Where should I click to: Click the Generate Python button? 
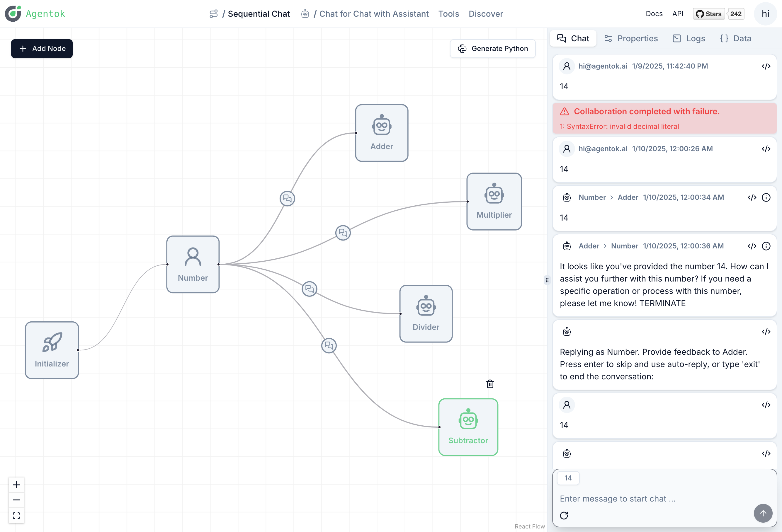pos(493,48)
